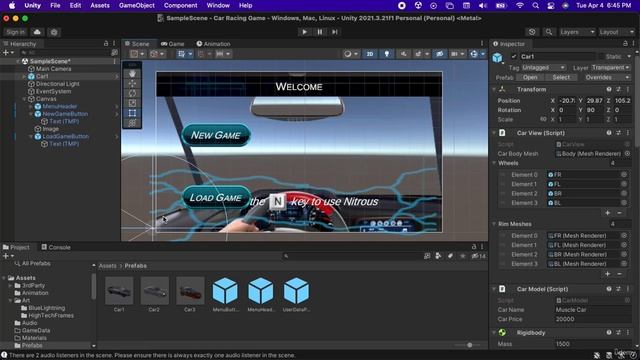Screen dimensions: 640x360
Task: Select the Scale tool in scene toolbar
Action: [x=132, y=103]
